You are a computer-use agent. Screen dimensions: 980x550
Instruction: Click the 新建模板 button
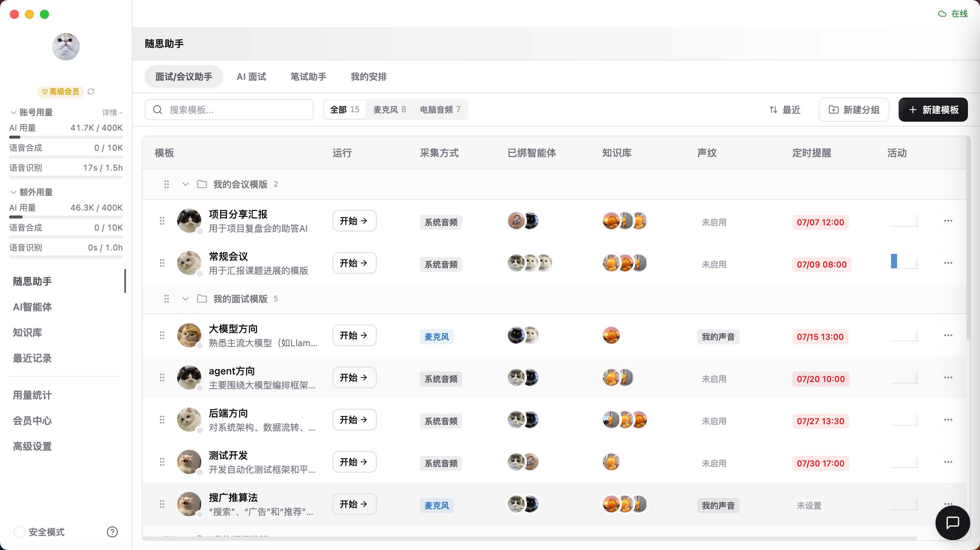point(933,110)
